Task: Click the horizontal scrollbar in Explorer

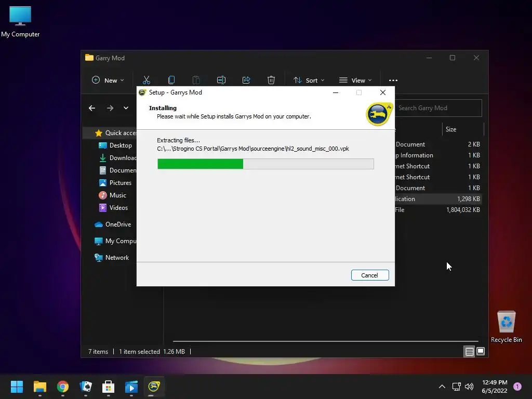Action: pos(325,341)
